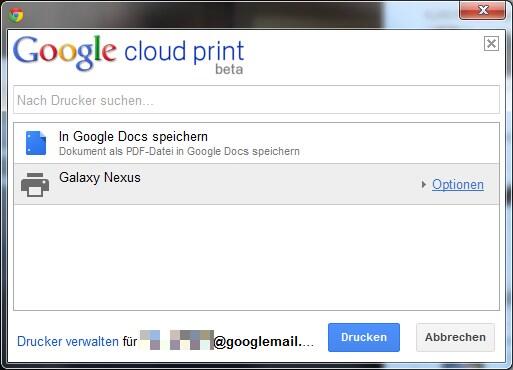Image resolution: width=513 pixels, height=370 pixels.
Task: Dismiss the cloud print dialog via its X
Action: pos(491,44)
